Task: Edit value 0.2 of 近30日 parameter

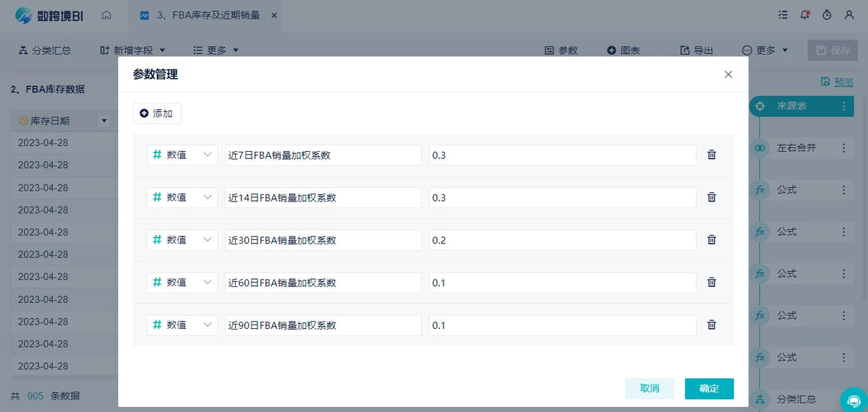Action: (x=563, y=240)
